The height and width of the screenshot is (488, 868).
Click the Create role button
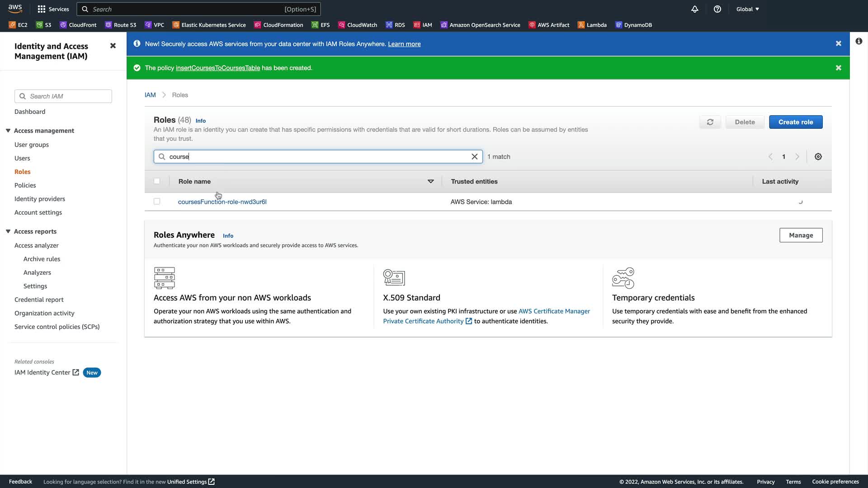[x=796, y=122]
